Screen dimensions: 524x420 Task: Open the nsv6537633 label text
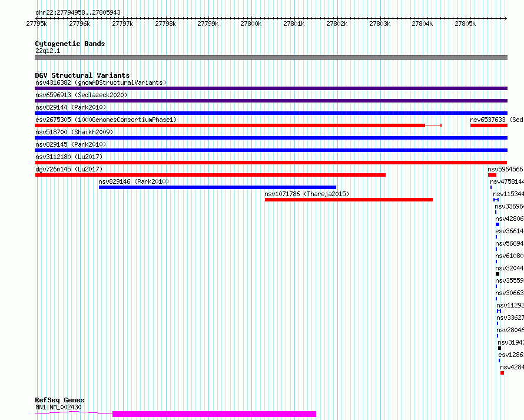pyautogui.click(x=496, y=120)
